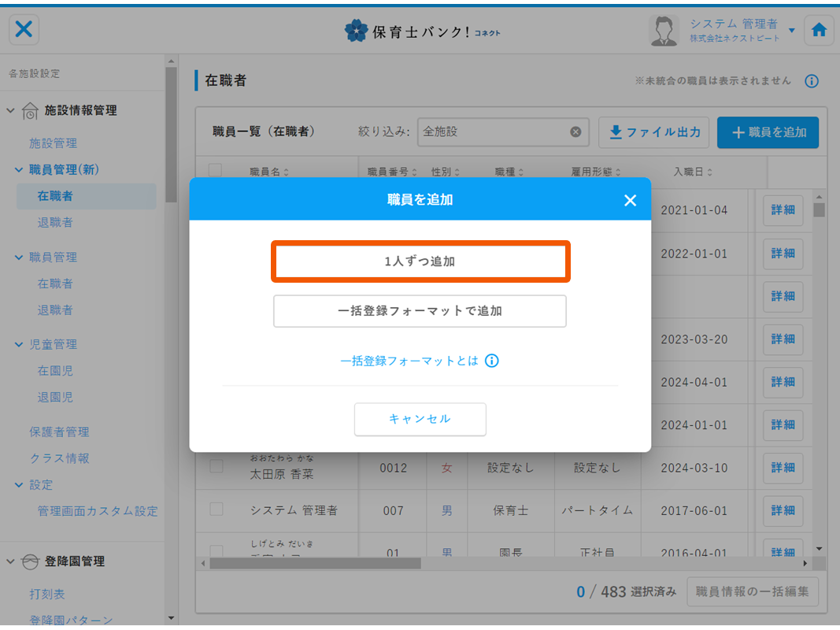The width and height of the screenshot is (840, 630).
Task: Collapse the 施設情報管理 section
Action: 11,110
